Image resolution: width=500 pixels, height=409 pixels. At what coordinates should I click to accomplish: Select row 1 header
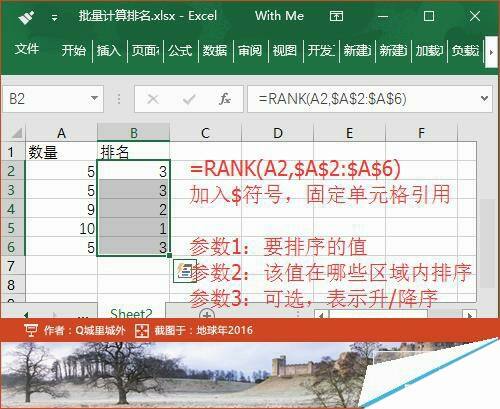point(12,152)
